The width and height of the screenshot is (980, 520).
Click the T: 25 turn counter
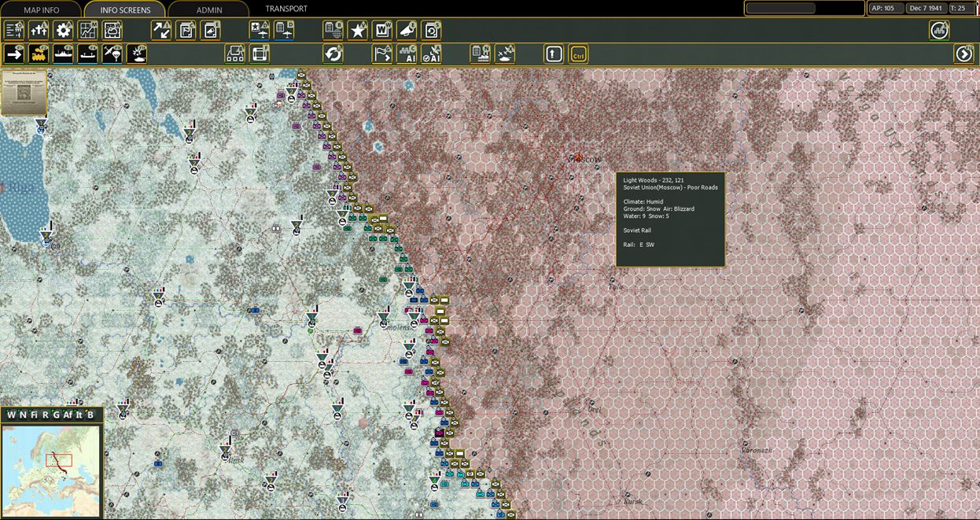[x=961, y=9]
